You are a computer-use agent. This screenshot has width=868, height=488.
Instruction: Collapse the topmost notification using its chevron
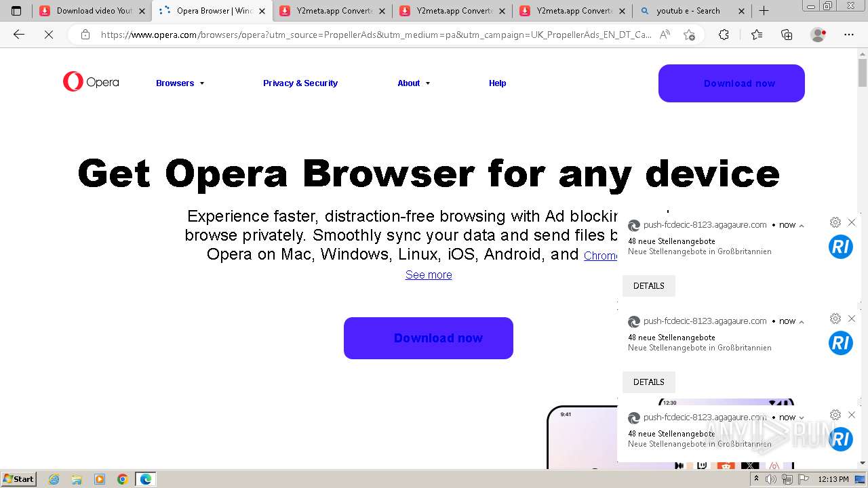coord(802,226)
